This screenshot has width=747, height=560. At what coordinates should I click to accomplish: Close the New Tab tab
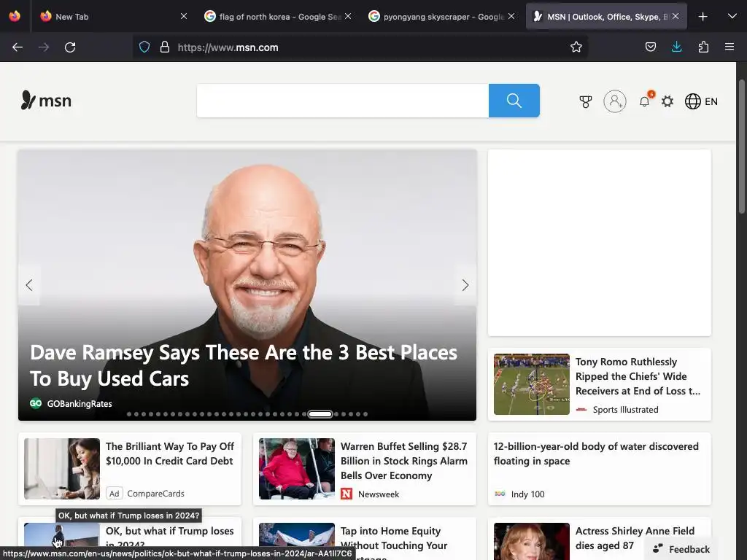pos(183,17)
